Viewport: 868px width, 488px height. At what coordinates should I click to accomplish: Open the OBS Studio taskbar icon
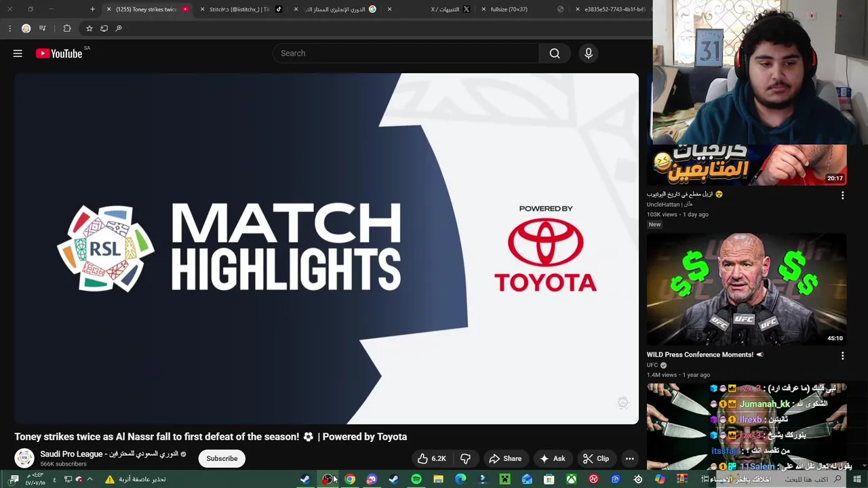click(x=328, y=479)
